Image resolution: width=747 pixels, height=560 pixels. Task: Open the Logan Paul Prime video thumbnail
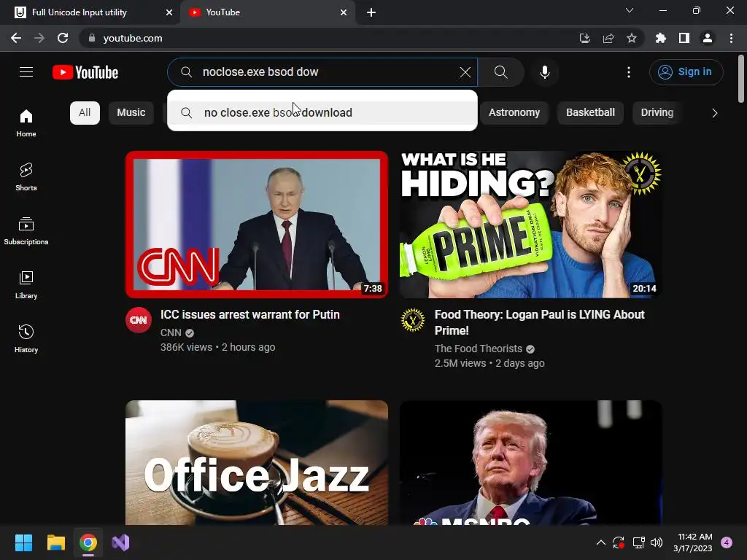click(531, 225)
